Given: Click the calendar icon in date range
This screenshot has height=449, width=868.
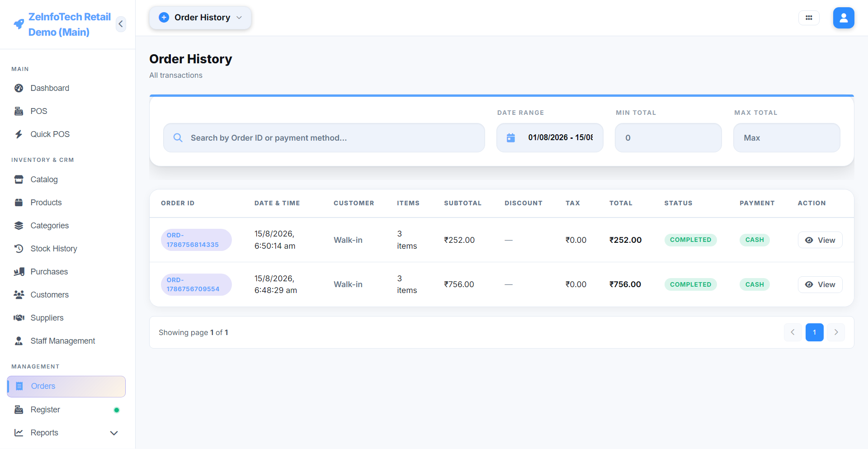Looking at the screenshot, I should [511, 137].
